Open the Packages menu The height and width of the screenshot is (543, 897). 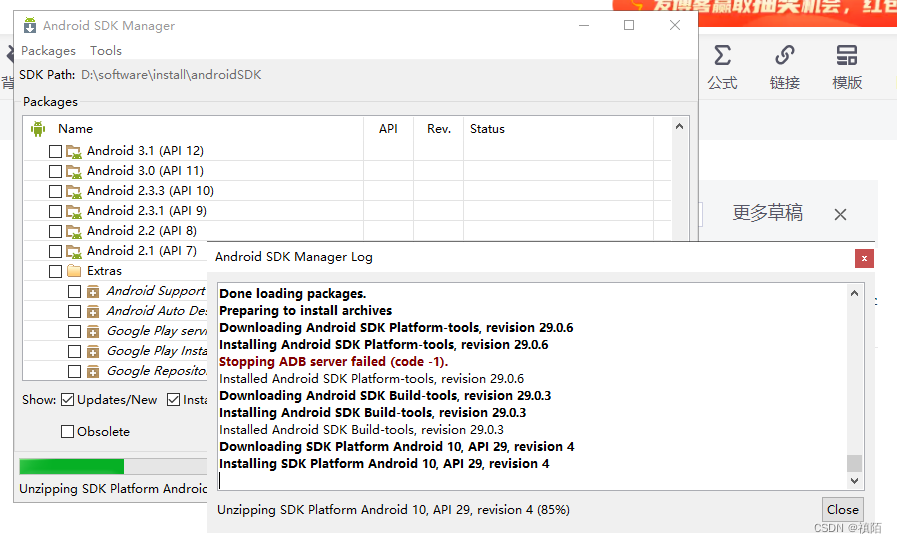(48, 50)
